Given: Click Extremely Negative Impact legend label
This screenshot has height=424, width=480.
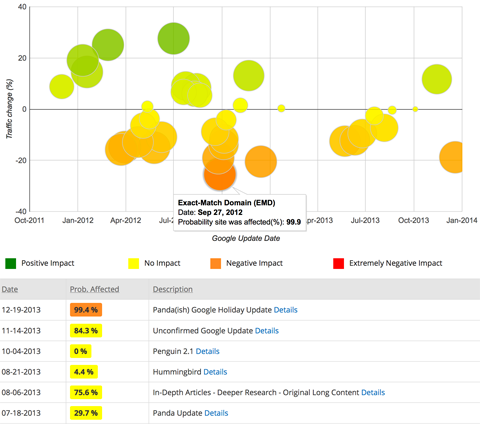Looking at the screenshot, I should 396,263.
